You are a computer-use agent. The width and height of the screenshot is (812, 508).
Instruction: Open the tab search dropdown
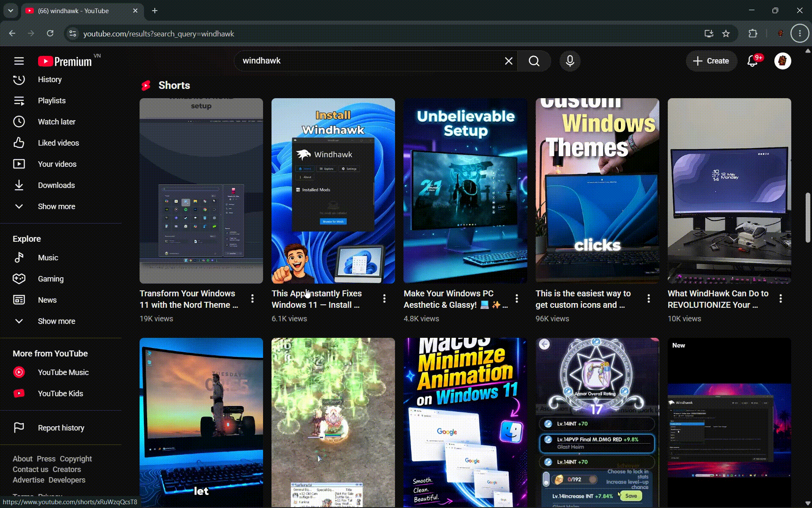(x=11, y=11)
